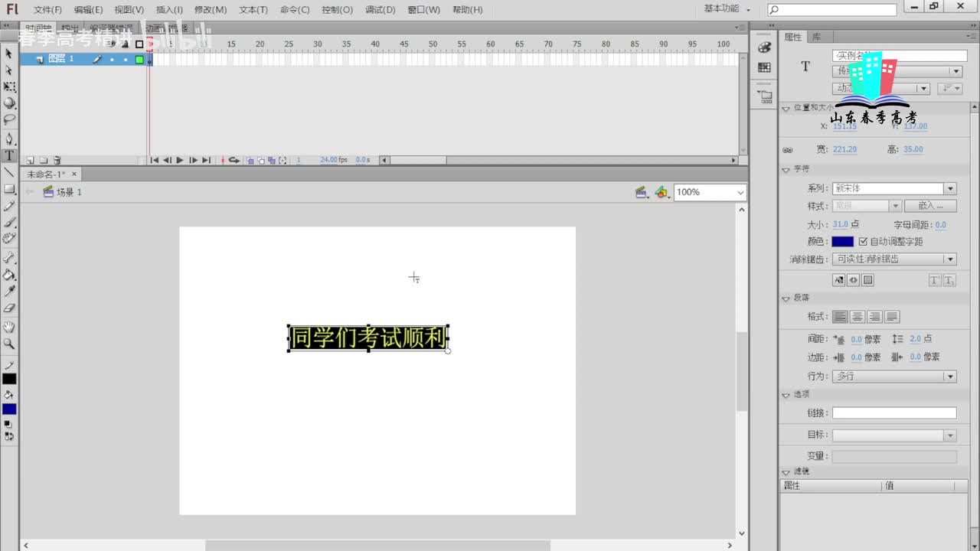Select the Pencil tool

click(9, 206)
